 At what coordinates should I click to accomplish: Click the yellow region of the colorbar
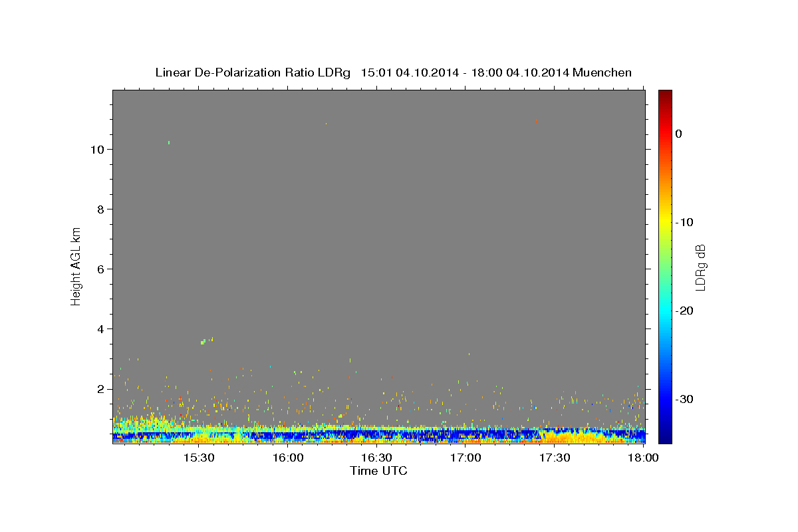tap(665, 219)
